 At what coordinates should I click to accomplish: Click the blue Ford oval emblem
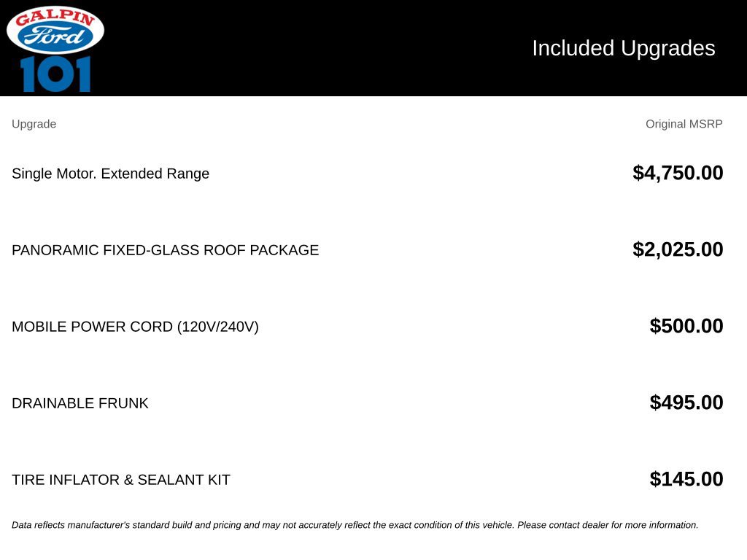pos(55,36)
